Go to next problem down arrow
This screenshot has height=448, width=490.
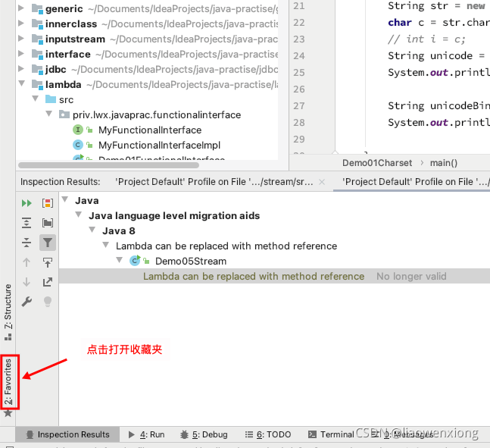click(27, 282)
